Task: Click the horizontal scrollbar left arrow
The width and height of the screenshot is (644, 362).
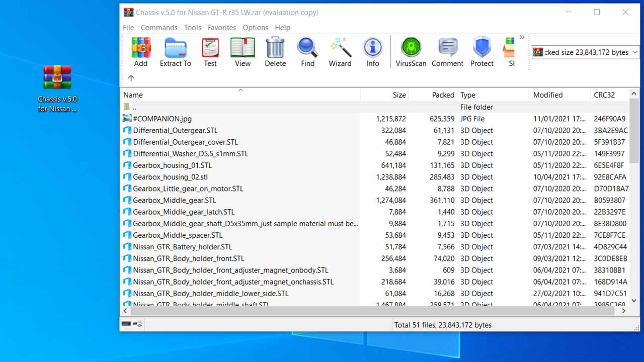Action: tap(126, 311)
